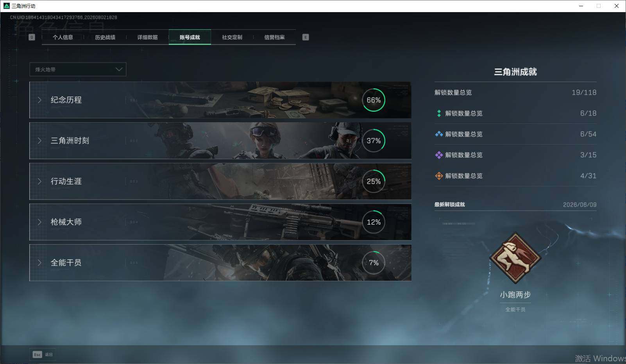Click the 三角洲成就 panel heading
This screenshot has height=364, width=626.
515,72
